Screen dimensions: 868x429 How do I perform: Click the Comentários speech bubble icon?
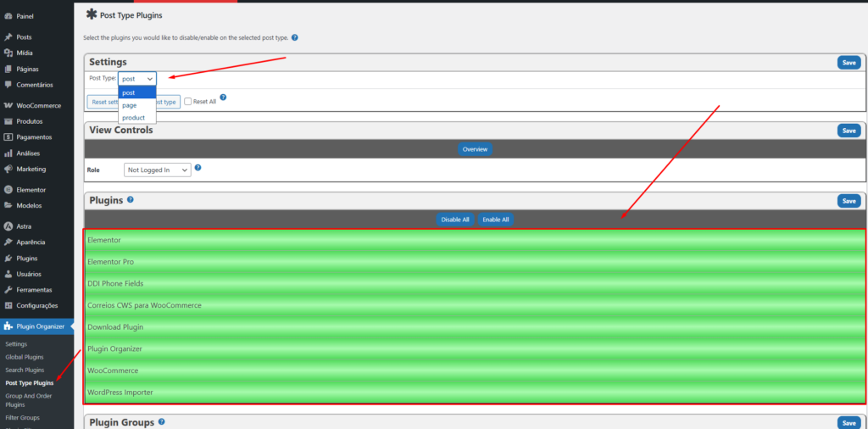pyautogui.click(x=8, y=85)
